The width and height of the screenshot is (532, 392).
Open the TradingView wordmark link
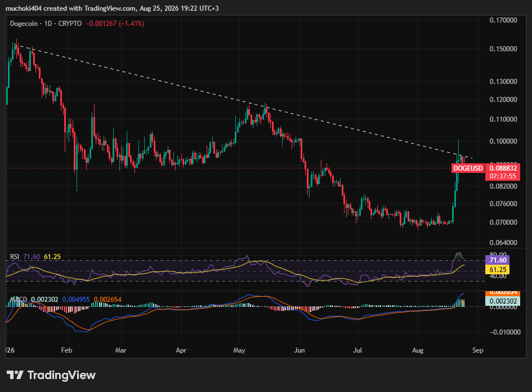[61, 375]
